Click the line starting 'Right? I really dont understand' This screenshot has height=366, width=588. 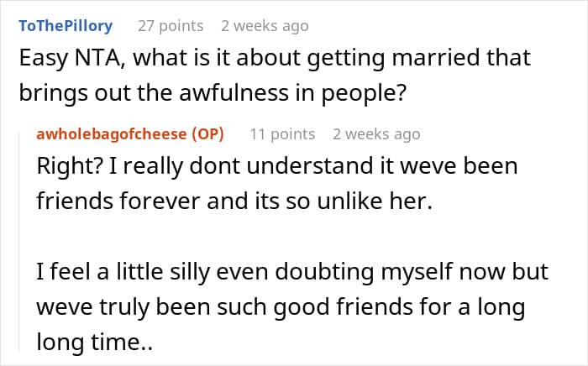click(277, 166)
